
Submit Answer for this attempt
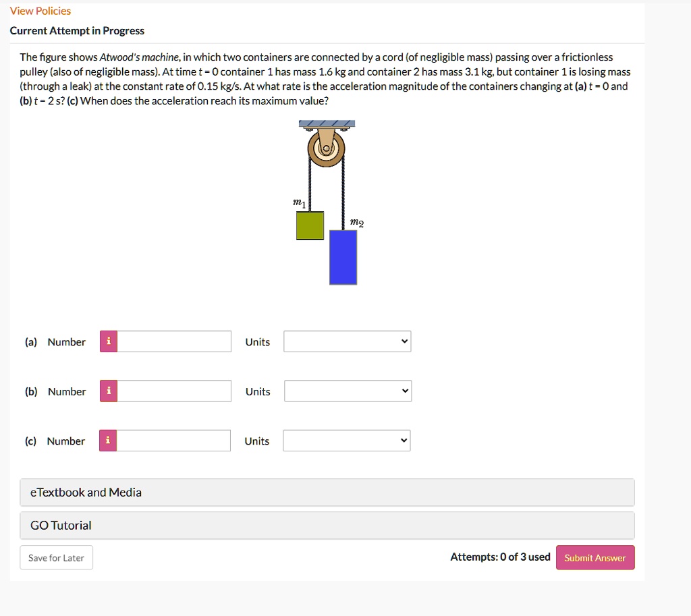tap(595, 557)
